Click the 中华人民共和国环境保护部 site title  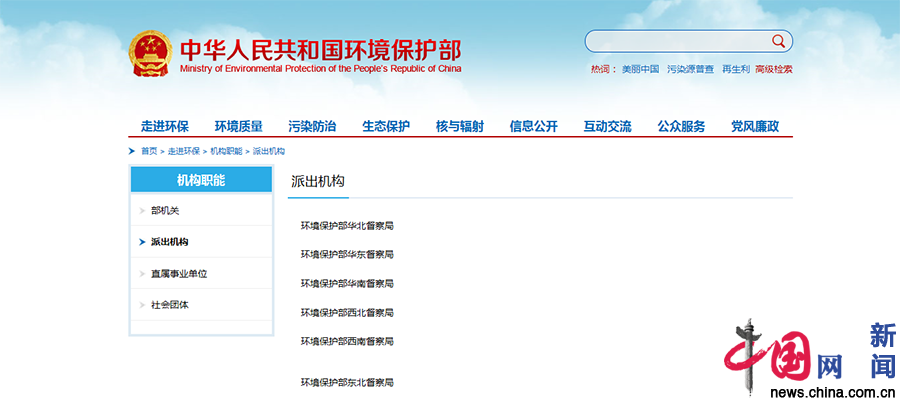[320, 50]
